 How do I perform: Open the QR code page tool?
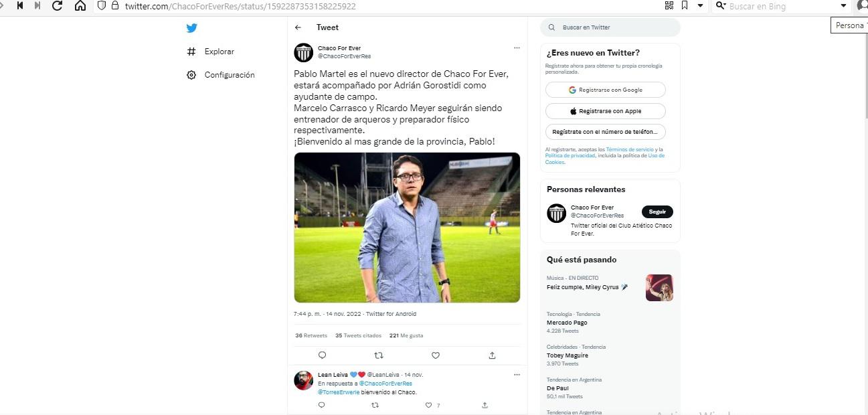pyautogui.click(x=669, y=6)
